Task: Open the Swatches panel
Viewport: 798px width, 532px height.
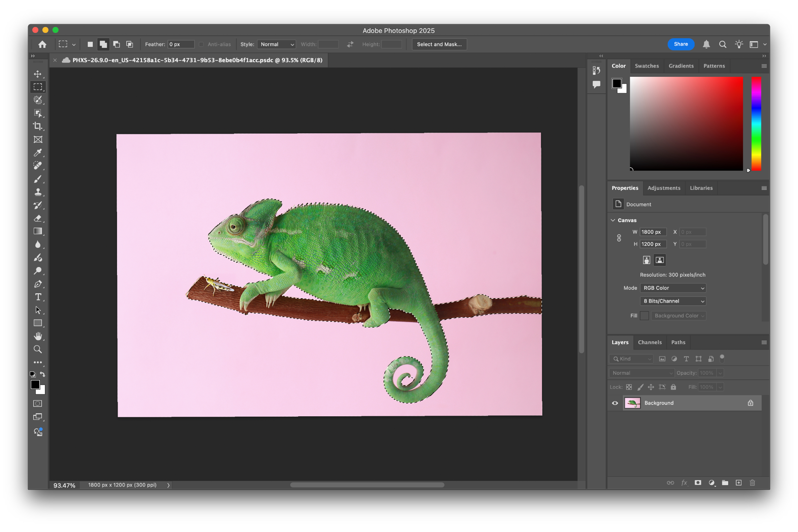Action: (647, 66)
